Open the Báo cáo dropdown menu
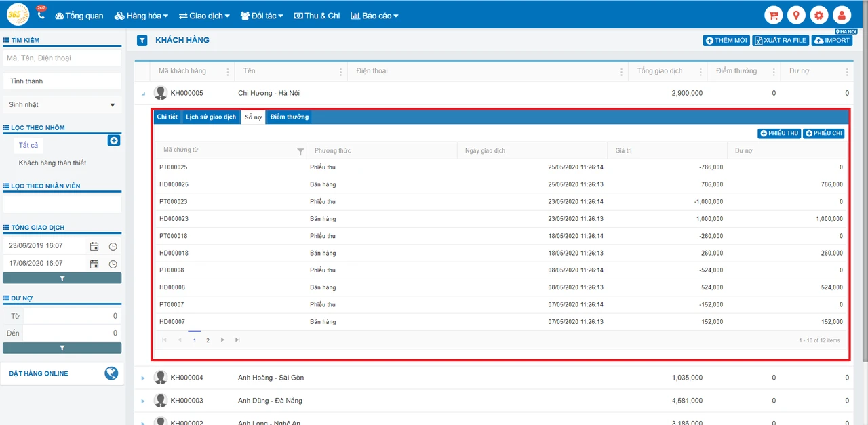Image resolution: width=868 pixels, height=425 pixels. (374, 15)
